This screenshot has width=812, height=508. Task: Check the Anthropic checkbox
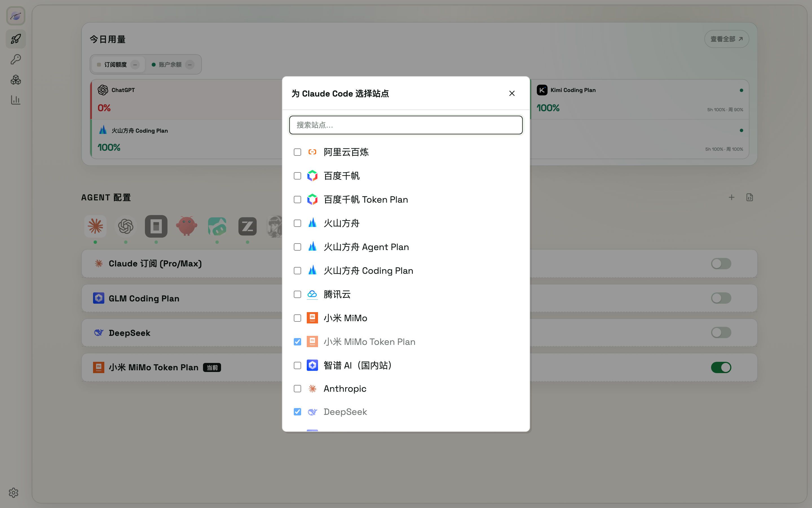[297, 389]
